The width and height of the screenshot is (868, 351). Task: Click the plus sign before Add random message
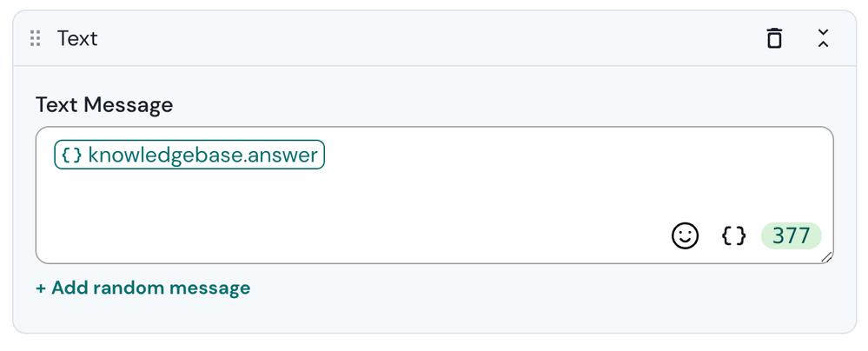coord(41,288)
